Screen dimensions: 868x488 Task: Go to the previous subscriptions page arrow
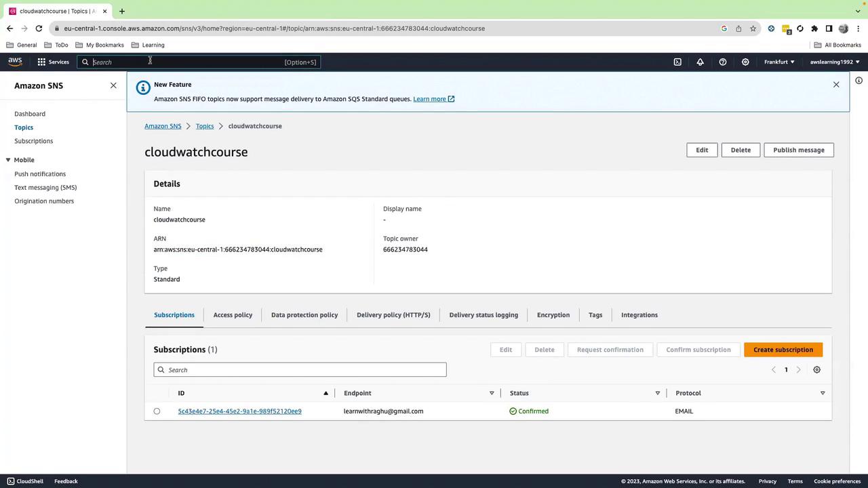point(774,370)
